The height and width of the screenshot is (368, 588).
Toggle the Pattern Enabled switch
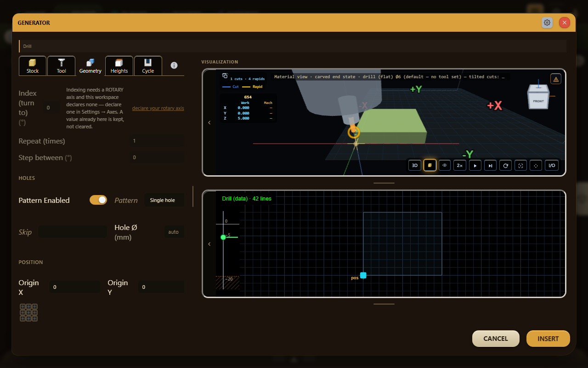(x=98, y=200)
